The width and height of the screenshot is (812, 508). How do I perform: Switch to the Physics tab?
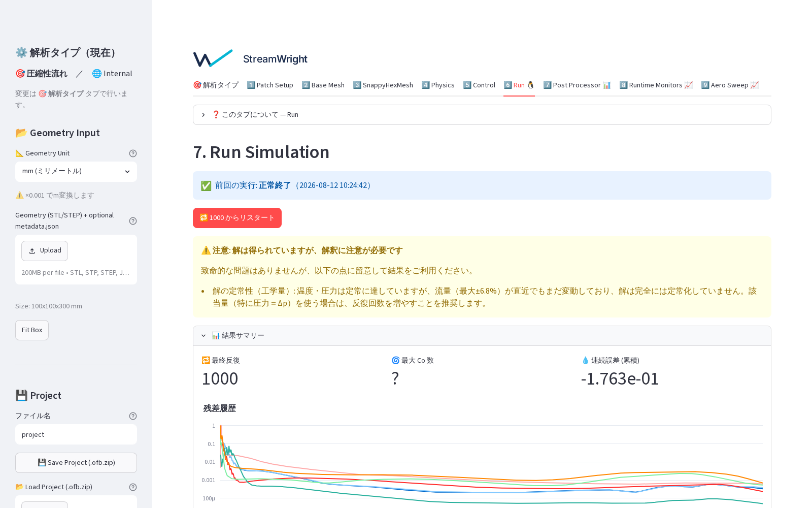coord(438,85)
